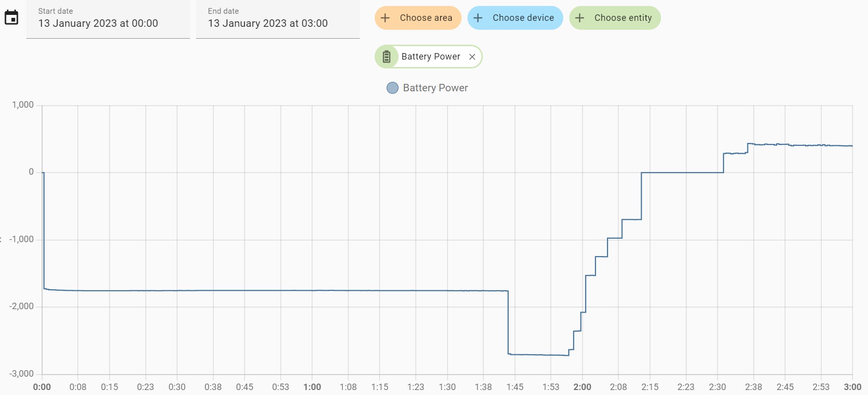Viewport: 868px width, 395px height.
Task: Click the plus icon on Choose area
Action: (x=385, y=18)
